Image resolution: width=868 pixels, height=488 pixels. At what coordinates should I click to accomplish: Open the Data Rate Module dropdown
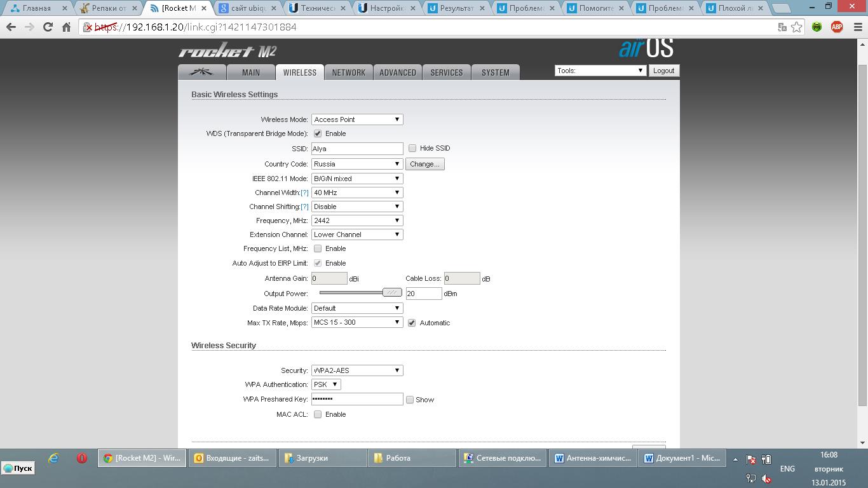coord(357,308)
